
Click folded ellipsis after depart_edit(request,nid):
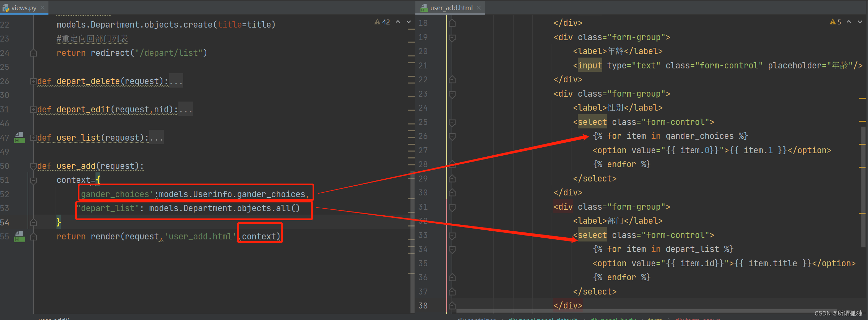tap(185, 110)
